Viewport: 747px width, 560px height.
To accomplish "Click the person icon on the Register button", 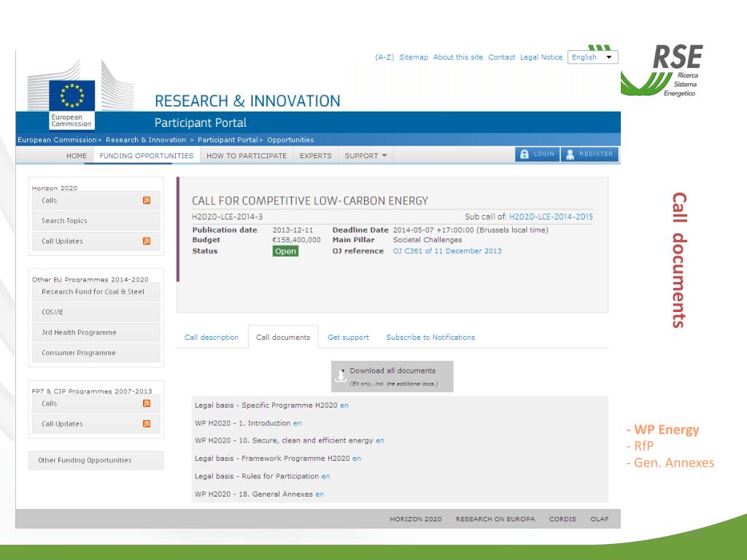I will click(x=570, y=155).
